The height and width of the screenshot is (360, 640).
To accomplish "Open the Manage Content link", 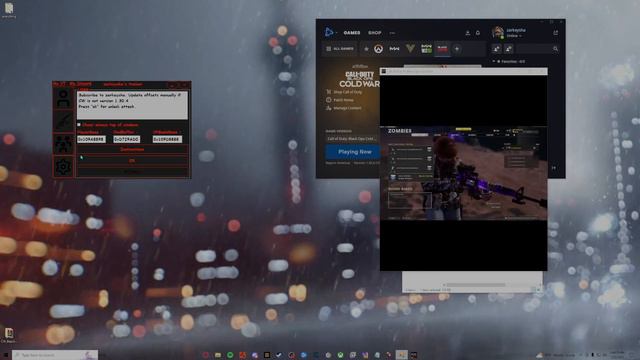I will point(343,108).
